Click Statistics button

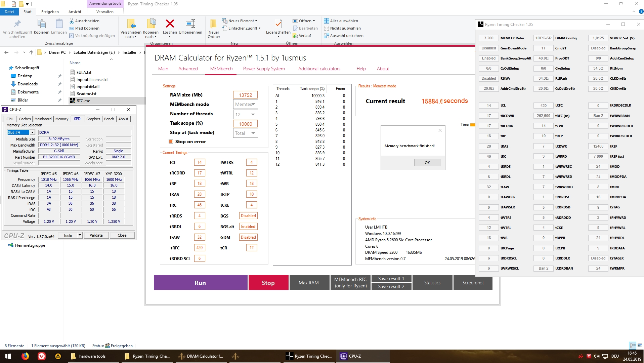432,283
